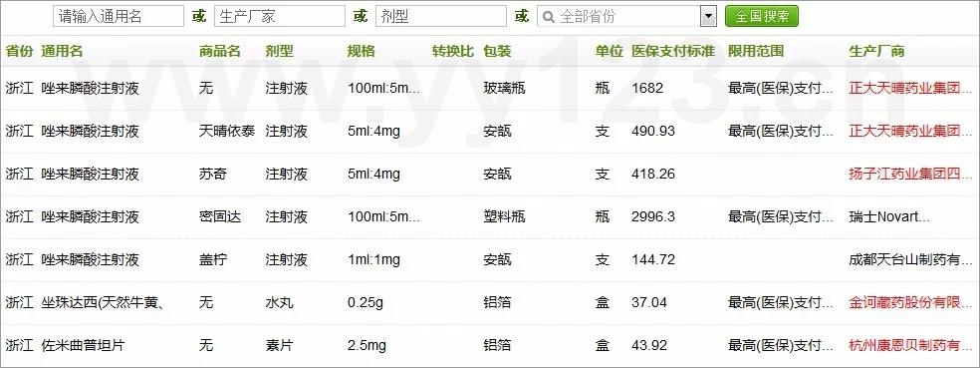Focus the 剂型 input field
980x368 pixels.
440,16
